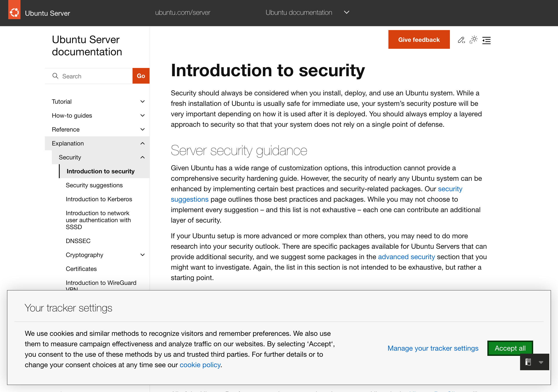Open the How-to guides navigation item
558x392 pixels.
[x=72, y=115]
